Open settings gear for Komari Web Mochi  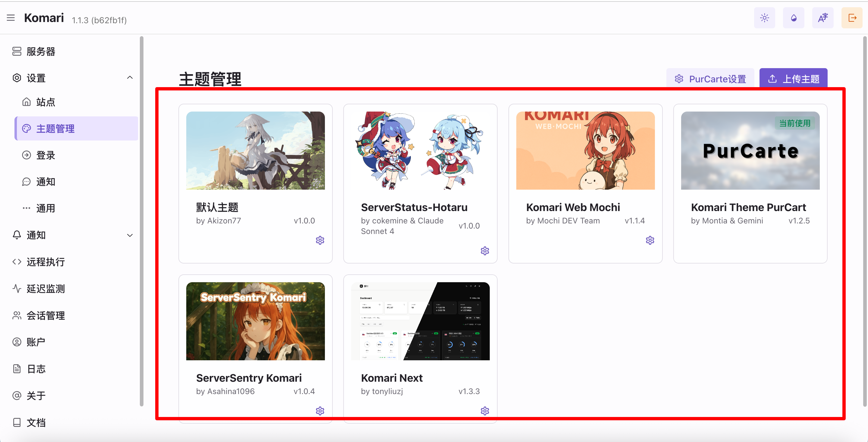(x=650, y=240)
